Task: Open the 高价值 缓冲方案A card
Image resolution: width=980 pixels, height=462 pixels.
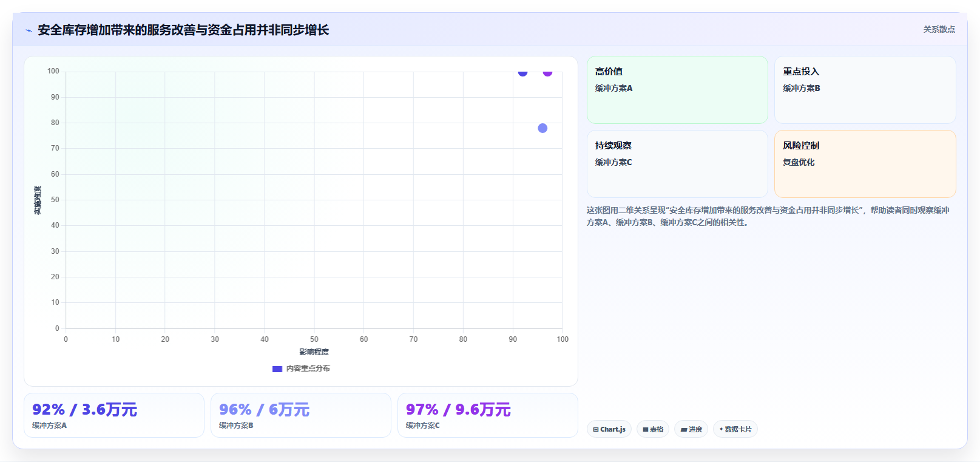Action: pos(677,90)
